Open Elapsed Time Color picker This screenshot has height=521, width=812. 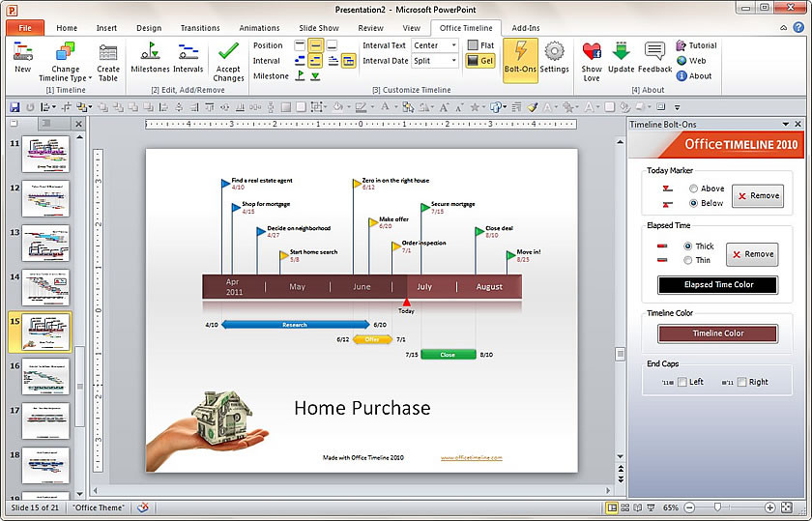click(x=717, y=285)
